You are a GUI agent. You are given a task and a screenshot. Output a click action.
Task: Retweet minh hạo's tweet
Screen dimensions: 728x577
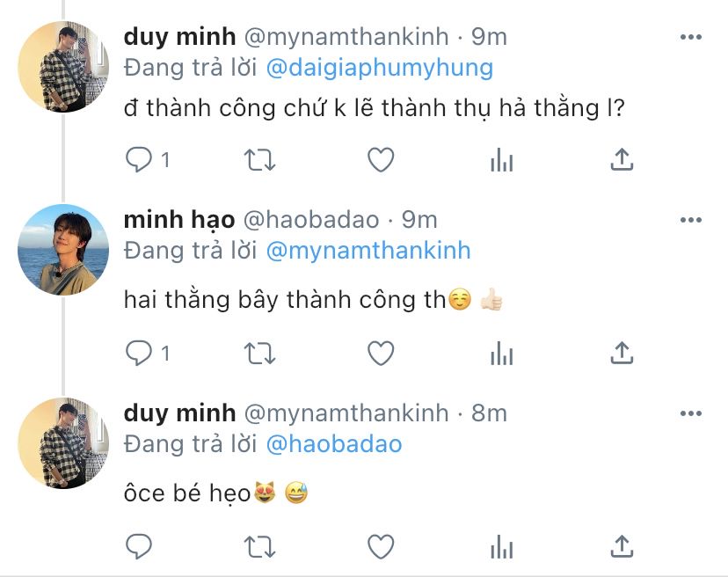pos(260,354)
